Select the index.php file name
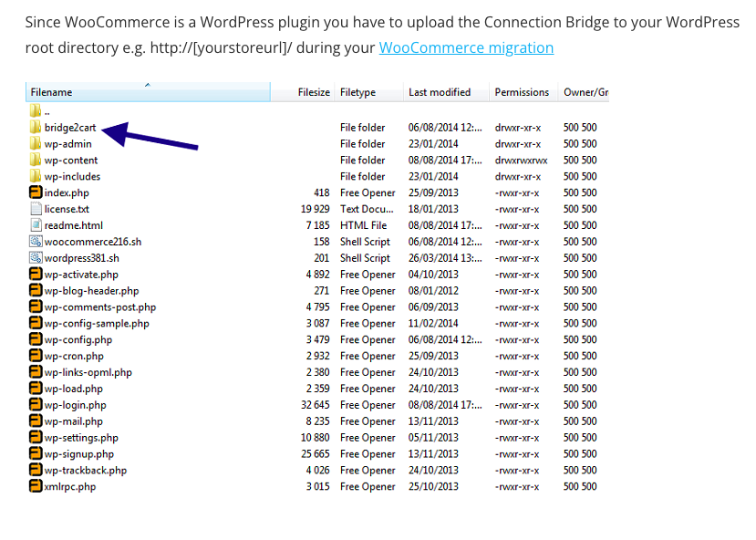The height and width of the screenshot is (540, 756). (67, 193)
